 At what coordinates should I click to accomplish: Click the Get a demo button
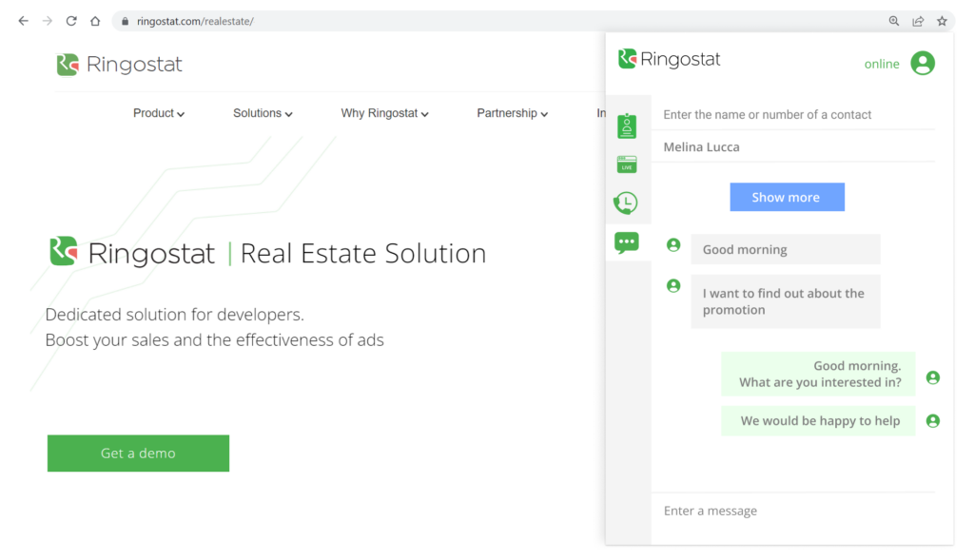click(138, 454)
